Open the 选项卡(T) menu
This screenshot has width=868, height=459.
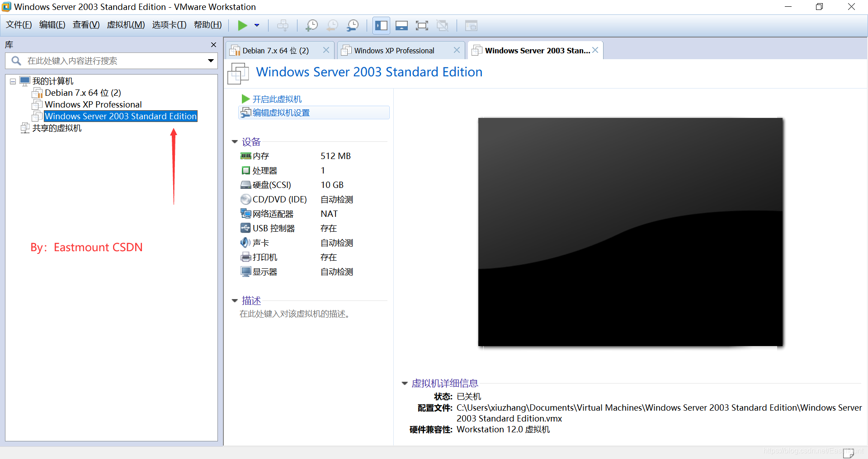tap(169, 25)
